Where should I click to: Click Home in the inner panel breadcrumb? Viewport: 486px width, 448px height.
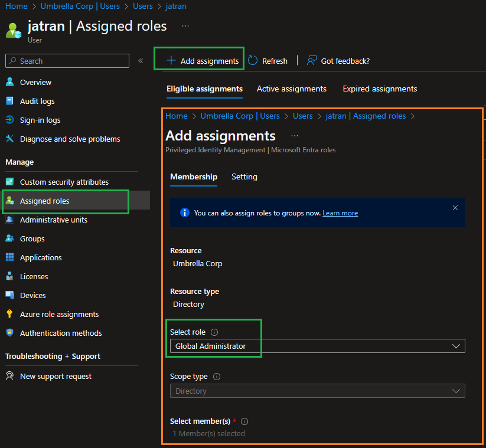177,116
